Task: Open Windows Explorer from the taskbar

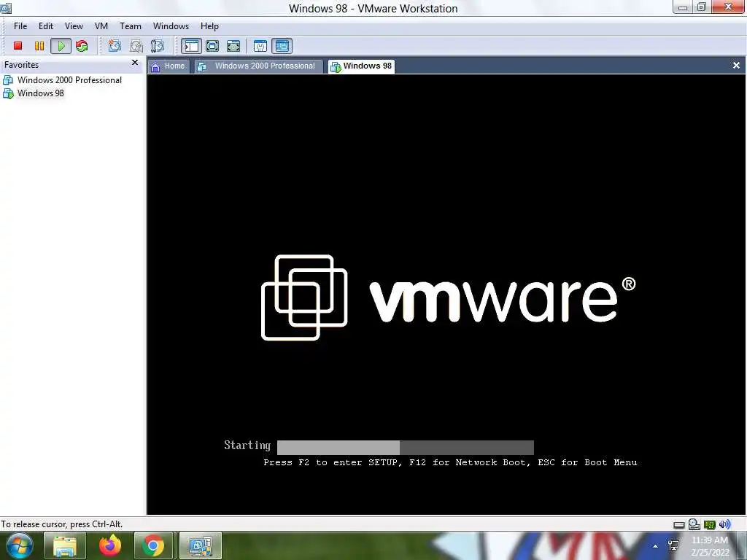Action: tap(65, 545)
